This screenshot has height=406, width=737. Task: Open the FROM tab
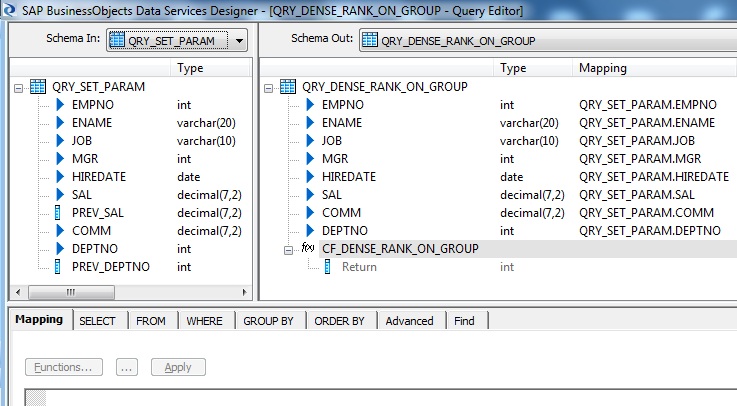[x=151, y=321]
